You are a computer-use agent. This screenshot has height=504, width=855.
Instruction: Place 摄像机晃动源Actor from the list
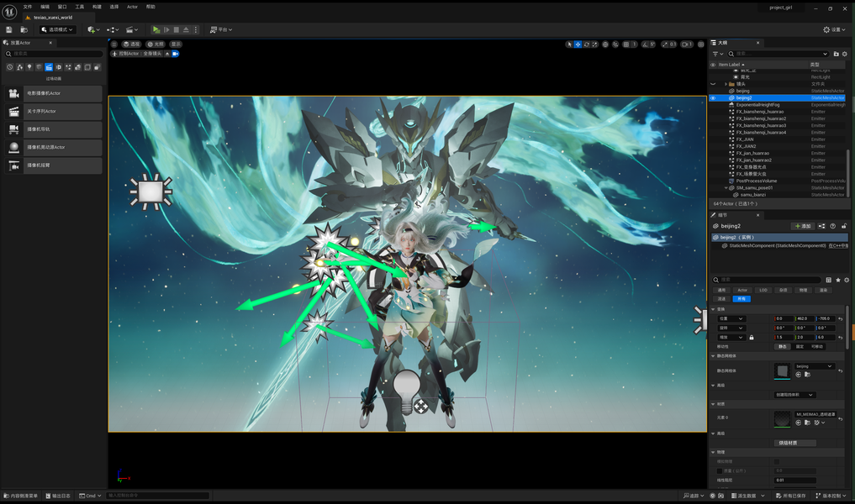53,147
